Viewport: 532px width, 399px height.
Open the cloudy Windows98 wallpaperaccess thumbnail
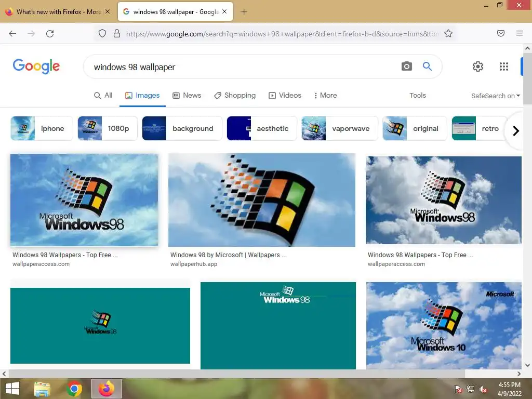pos(444,200)
